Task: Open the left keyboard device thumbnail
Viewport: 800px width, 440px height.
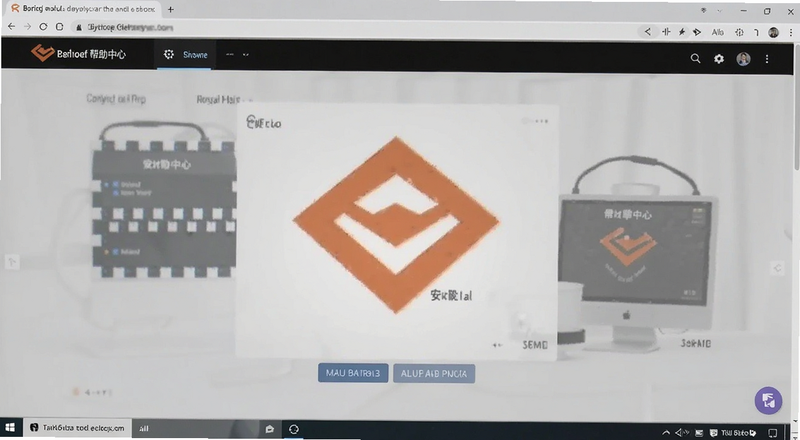Action: pyautogui.click(x=163, y=200)
